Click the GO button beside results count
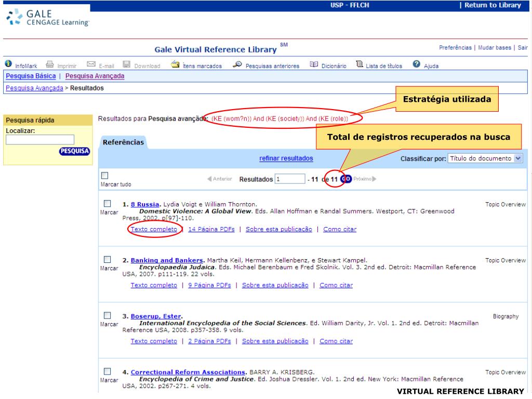This screenshot has width=532, height=399. (x=345, y=179)
